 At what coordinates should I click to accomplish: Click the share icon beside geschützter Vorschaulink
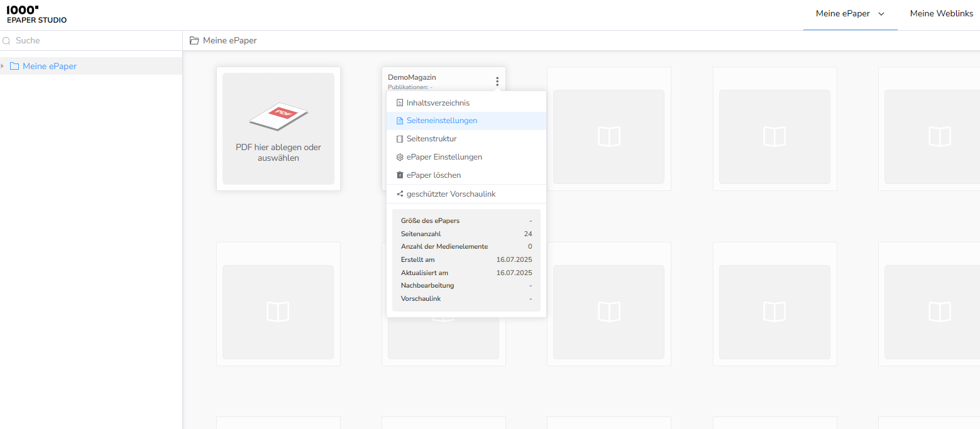(x=400, y=194)
